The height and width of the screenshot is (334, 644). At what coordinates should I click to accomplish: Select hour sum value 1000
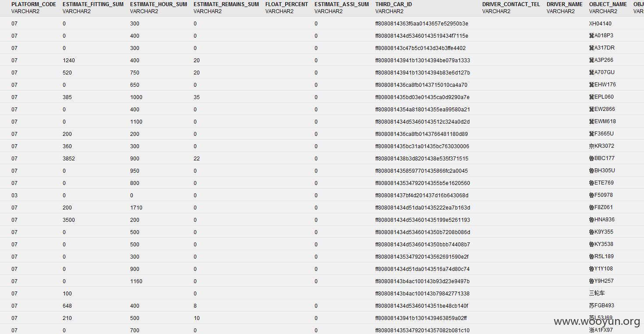(x=136, y=97)
